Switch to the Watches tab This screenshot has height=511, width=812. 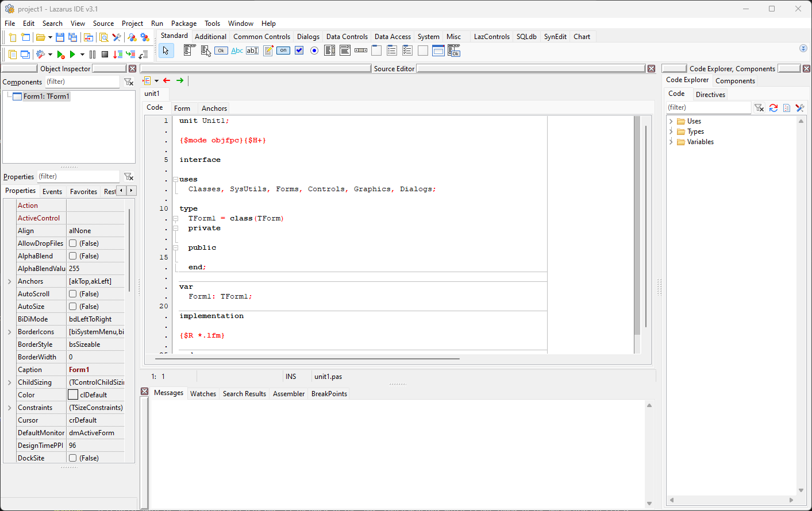pyautogui.click(x=203, y=393)
